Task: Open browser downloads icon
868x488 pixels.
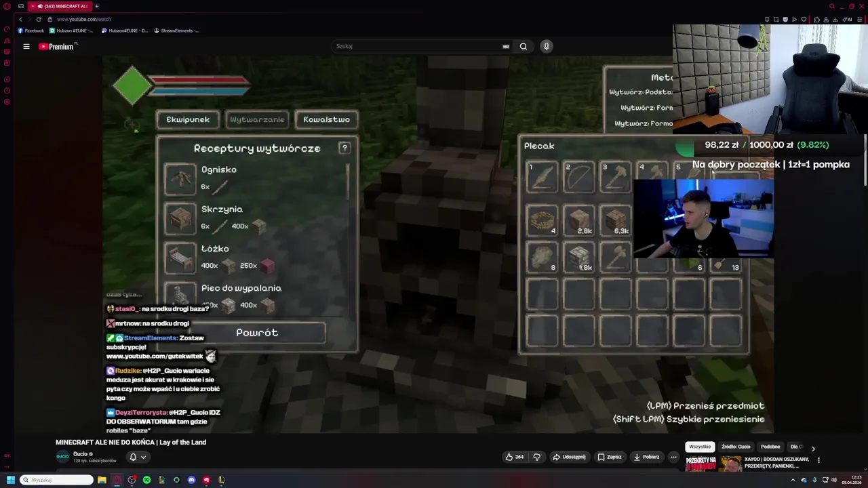Action: (x=835, y=19)
